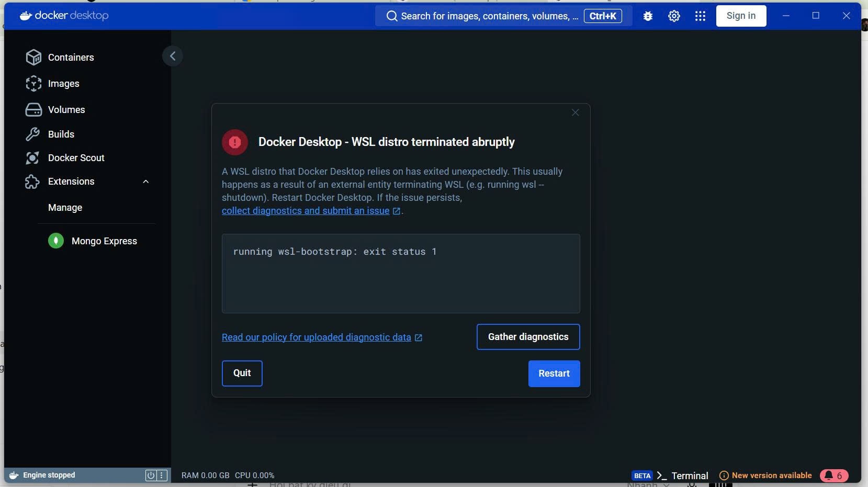Click the CPU 0.00% readout

(255, 475)
